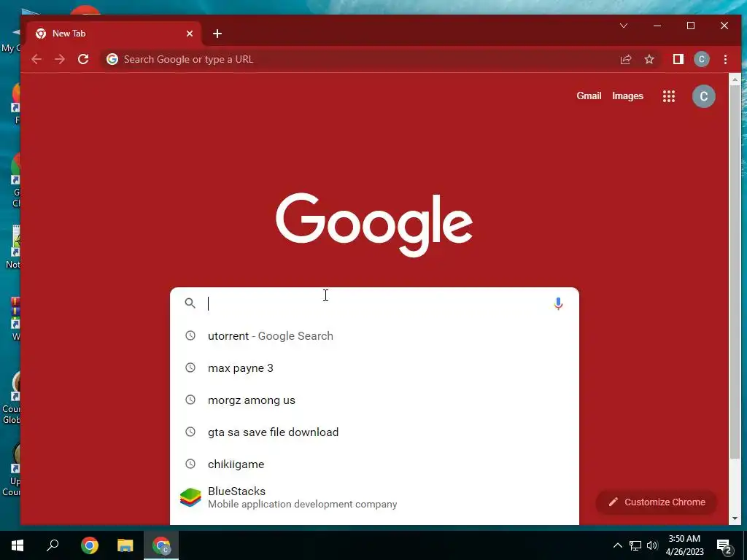Click the clock icon beside chikiigame

click(x=190, y=464)
